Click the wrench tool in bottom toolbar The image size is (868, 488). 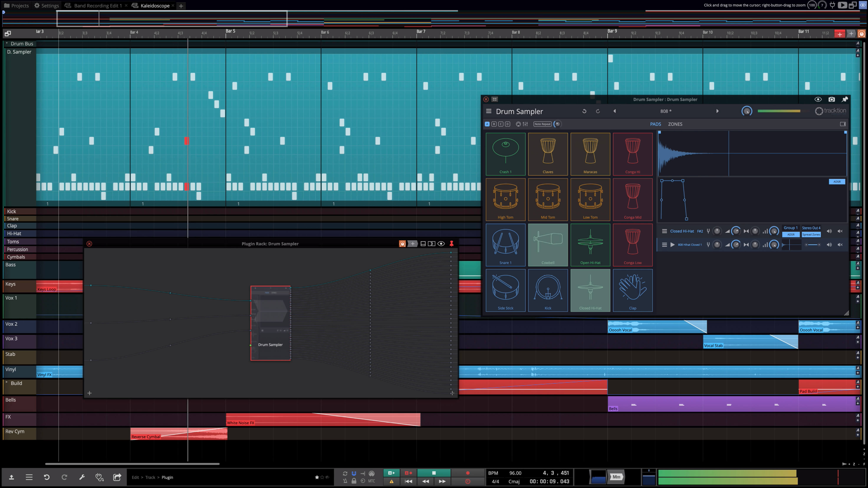(82, 477)
